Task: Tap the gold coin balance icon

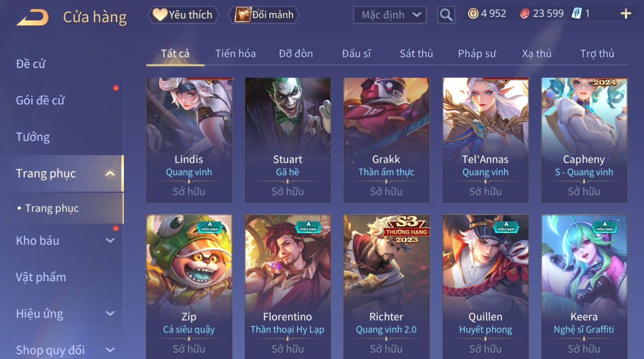Action: 473,14
